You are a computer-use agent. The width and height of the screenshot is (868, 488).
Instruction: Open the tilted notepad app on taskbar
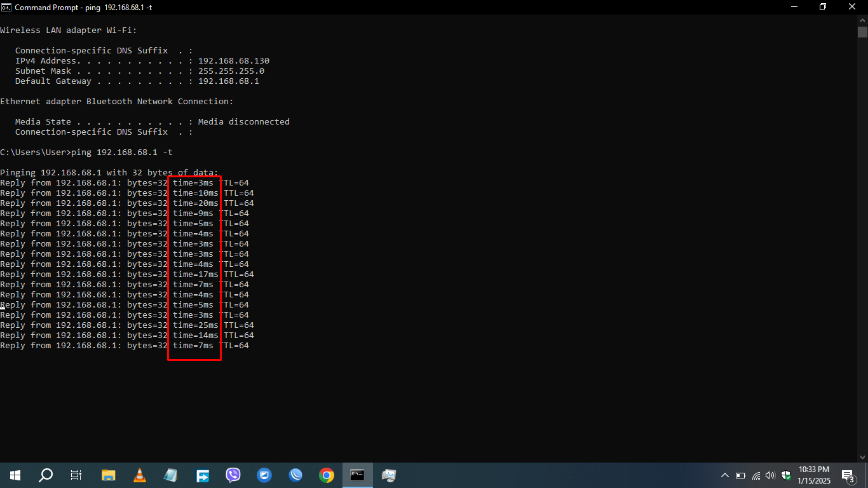coord(171,475)
